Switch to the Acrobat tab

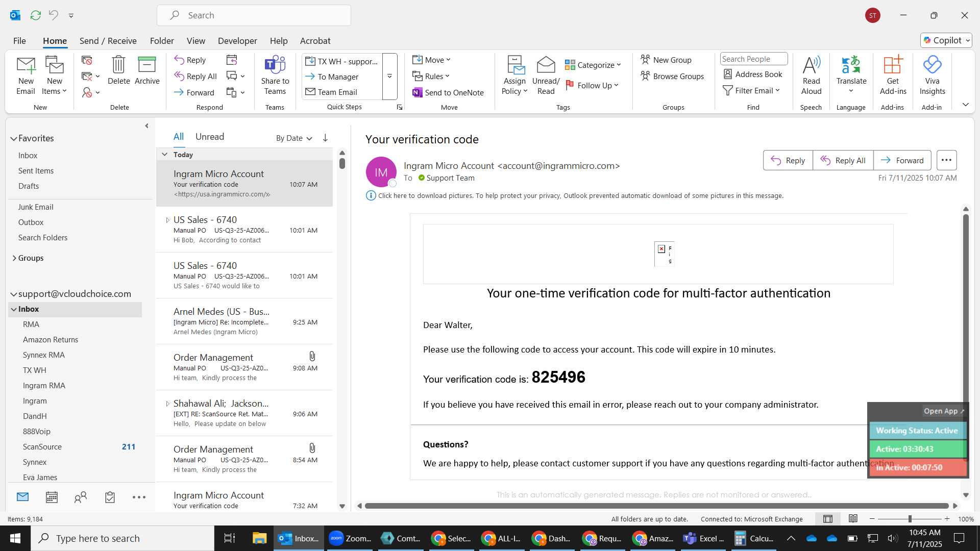coord(315,41)
